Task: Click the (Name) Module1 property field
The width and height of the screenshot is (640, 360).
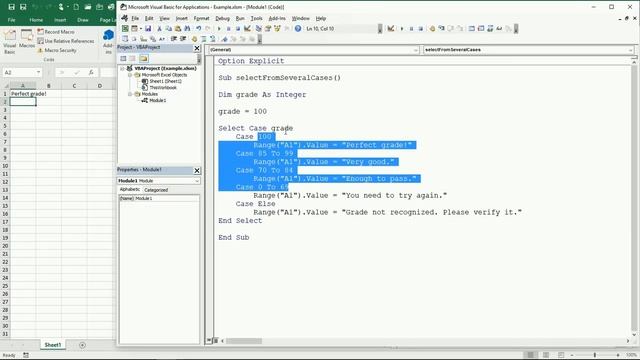Action: click(159, 198)
